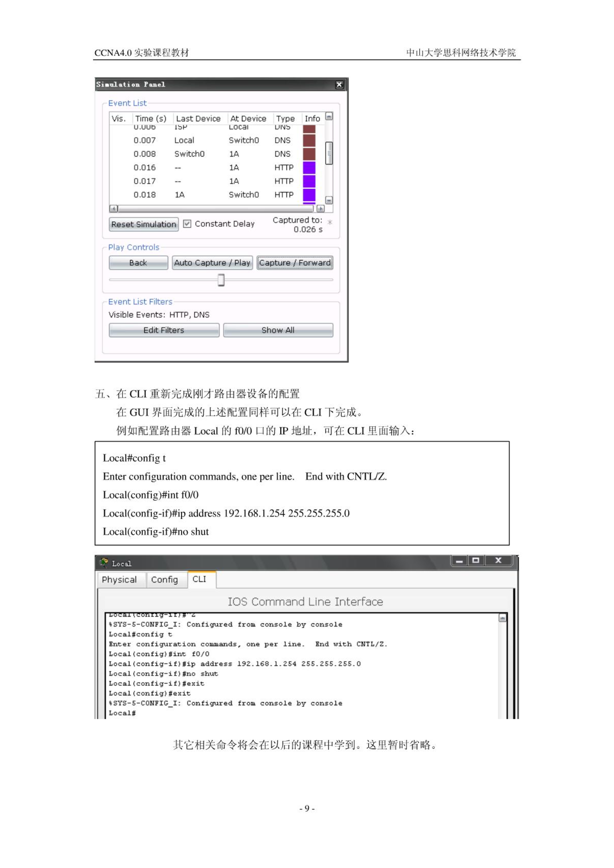Viewport: 614px width, 868px height.
Task: Open info swatch for 0.007 DNS event
Action: [x=309, y=140]
